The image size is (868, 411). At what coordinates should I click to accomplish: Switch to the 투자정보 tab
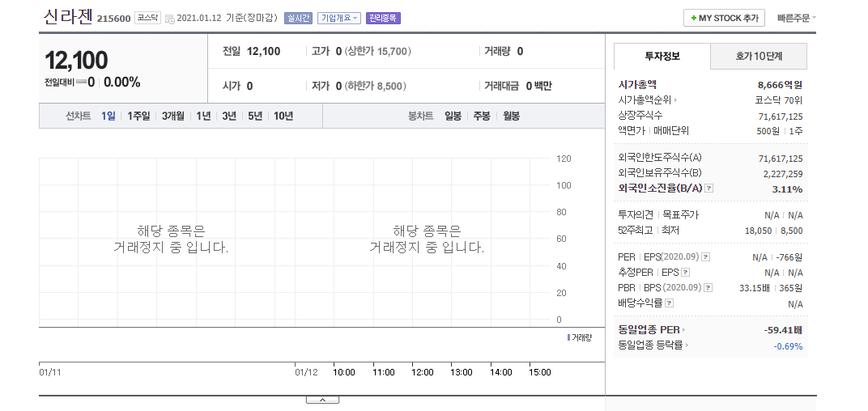click(x=662, y=56)
